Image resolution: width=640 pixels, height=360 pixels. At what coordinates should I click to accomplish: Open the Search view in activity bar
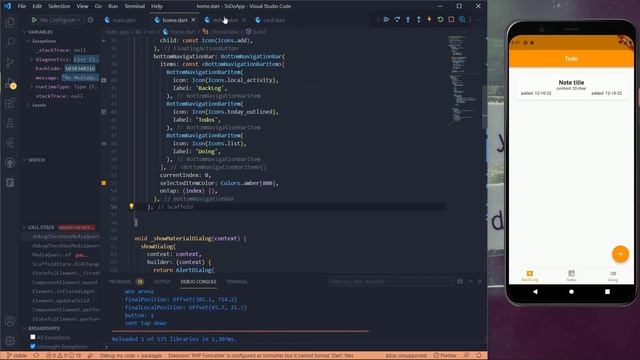10,42
